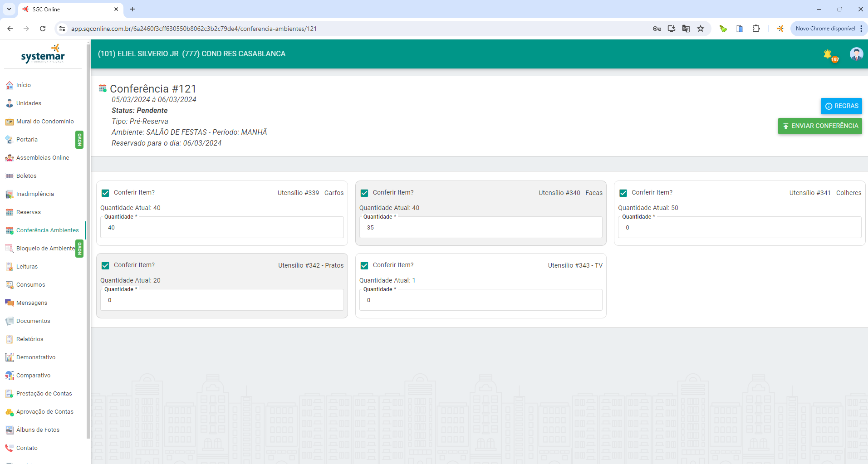
Task: Uncheck Conferir Item for TV
Action: [364, 266]
